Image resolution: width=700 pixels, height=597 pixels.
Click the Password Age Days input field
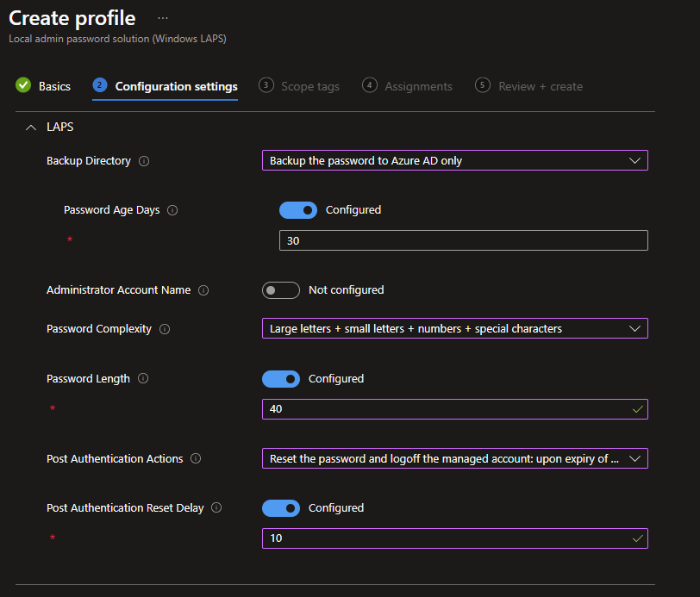(463, 241)
